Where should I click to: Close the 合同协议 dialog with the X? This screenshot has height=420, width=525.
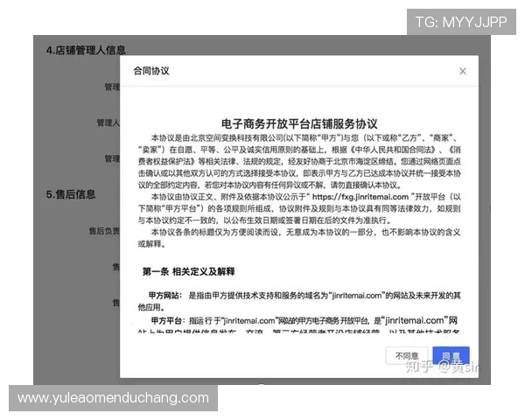coord(462,71)
